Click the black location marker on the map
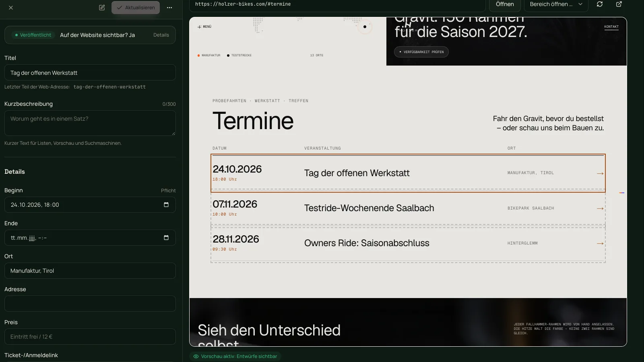Image resolution: width=644 pixels, height=362 pixels. pos(365,27)
